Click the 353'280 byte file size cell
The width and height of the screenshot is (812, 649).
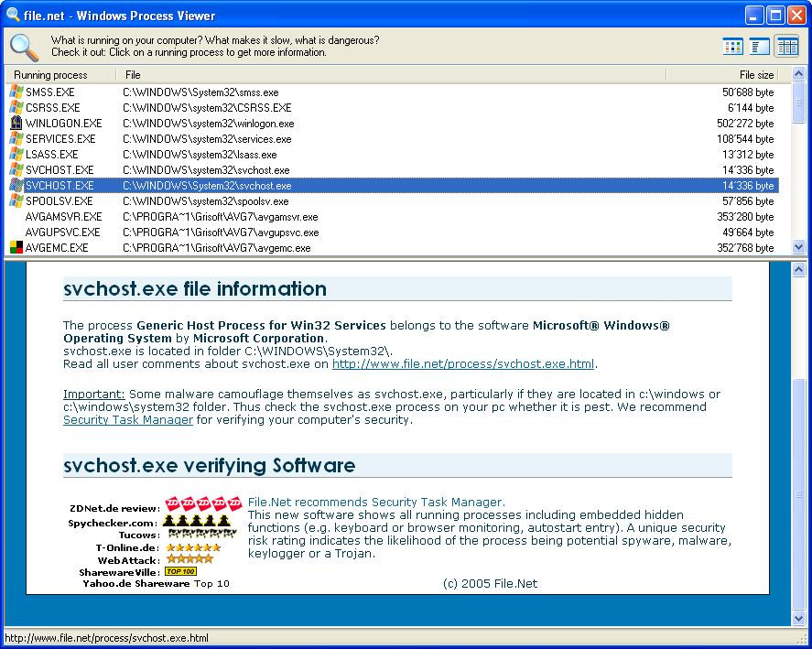pyautogui.click(x=745, y=217)
